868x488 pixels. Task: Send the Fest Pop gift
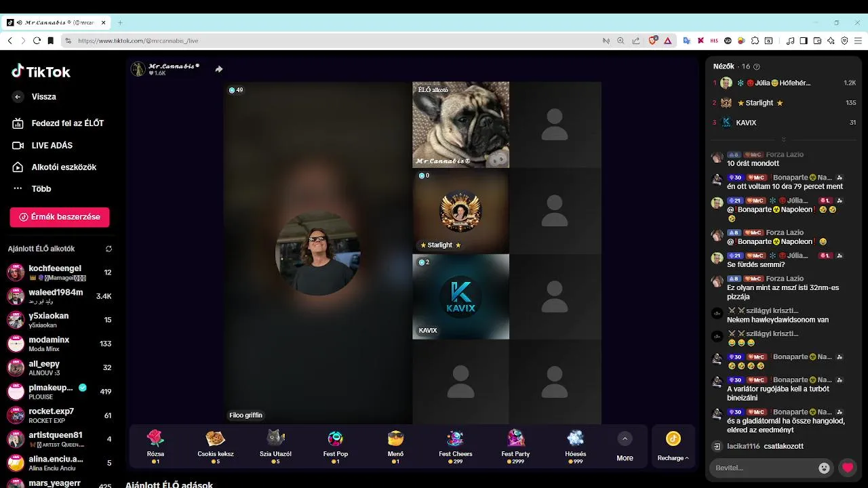pyautogui.click(x=336, y=446)
